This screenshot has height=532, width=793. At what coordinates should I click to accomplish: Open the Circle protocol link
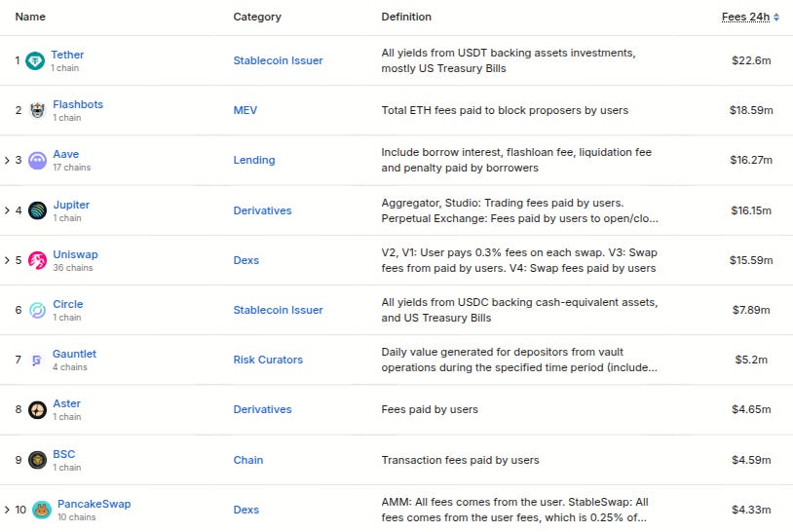[68, 304]
